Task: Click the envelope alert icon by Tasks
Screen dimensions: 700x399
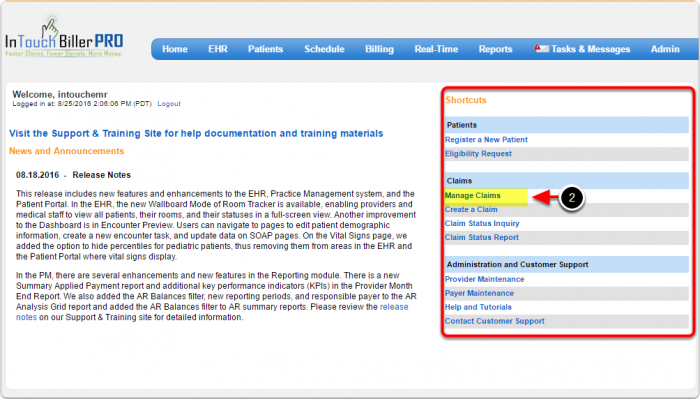Action: (542, 48)
